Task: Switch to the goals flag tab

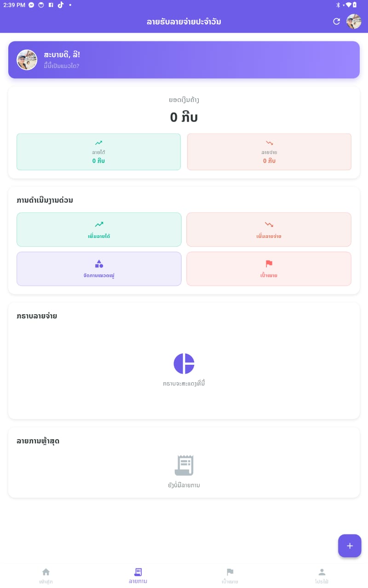Action: tap(230, 575)
